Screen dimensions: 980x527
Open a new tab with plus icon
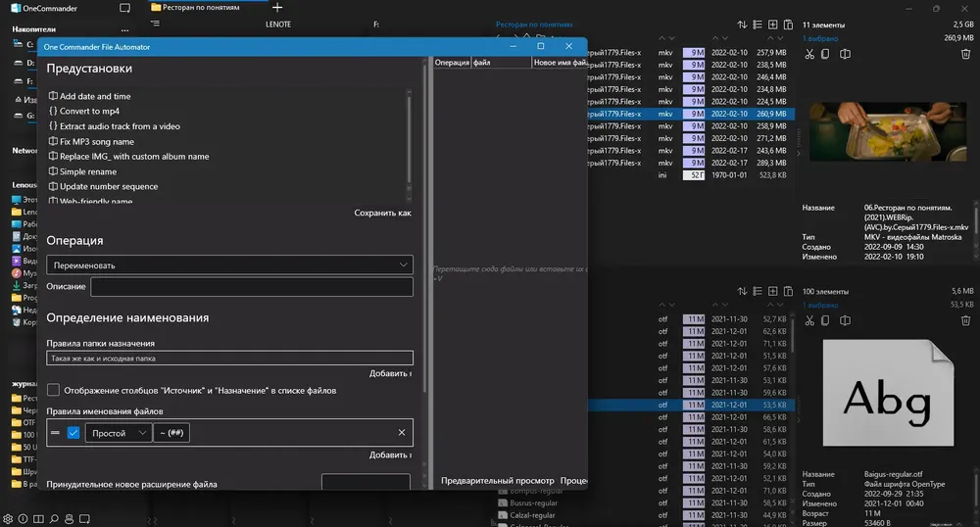pos(277,8)
